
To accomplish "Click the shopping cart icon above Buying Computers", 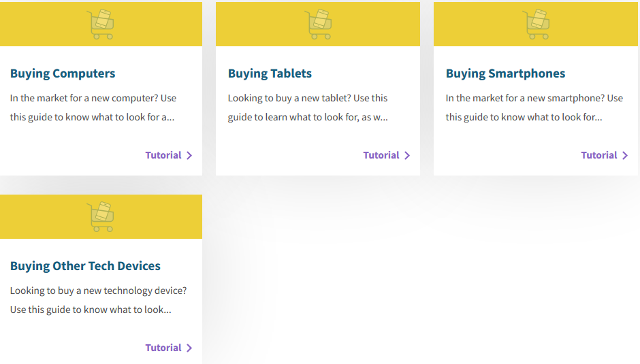I will (101, 24).
